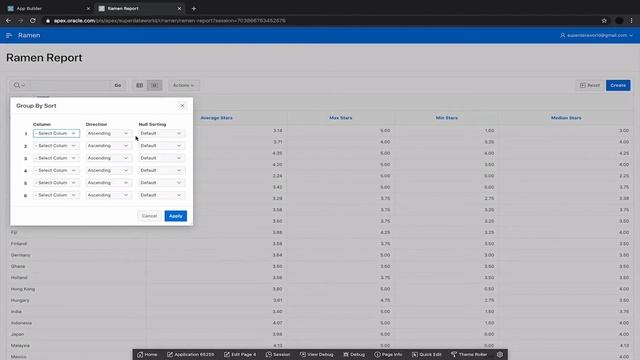Click the Min Stars column header

(x=447, y=118)
